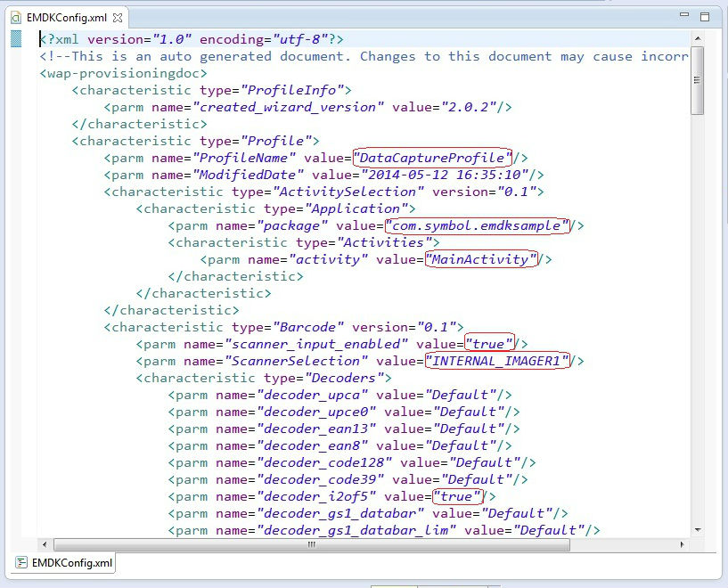This screenshot has height=588, width=728.
Task: Click the vertical scrollbar thumb
Action: 698,80
